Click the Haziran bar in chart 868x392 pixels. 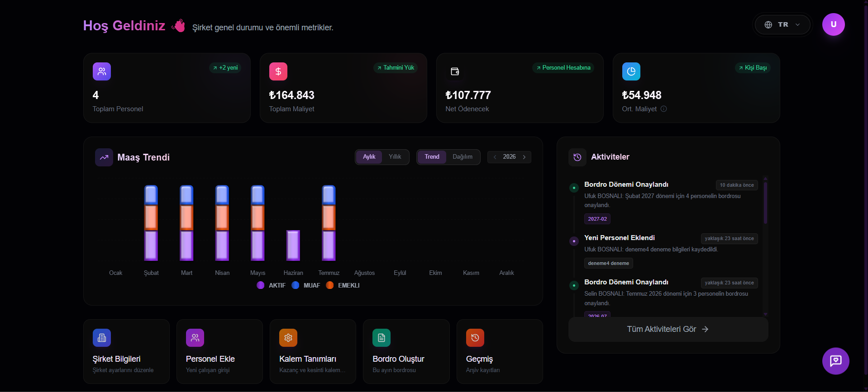pyautogui.click(x=293, y=246)
